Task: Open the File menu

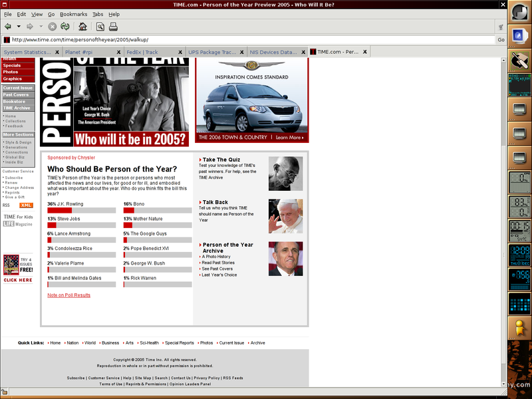Action: tap(7, 14)
